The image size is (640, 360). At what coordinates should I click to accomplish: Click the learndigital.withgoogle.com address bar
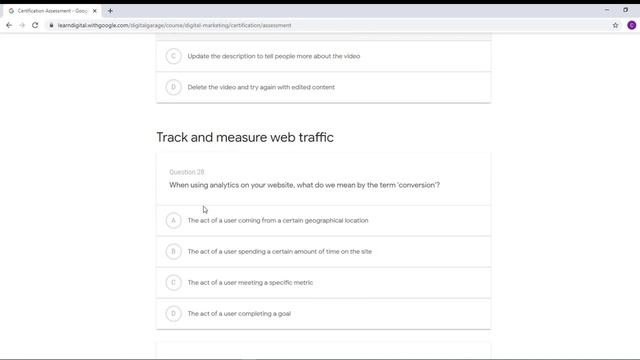tap(329, 25)
